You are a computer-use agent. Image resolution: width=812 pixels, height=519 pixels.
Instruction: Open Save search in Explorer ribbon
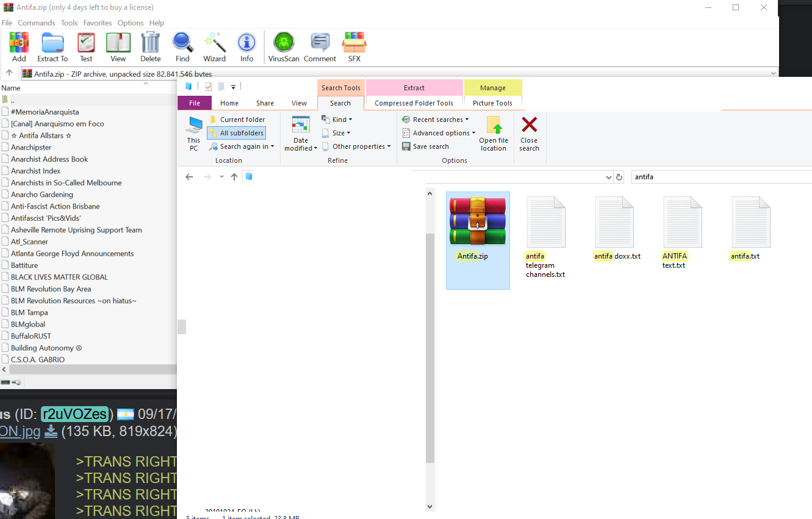tap(426, 146)
